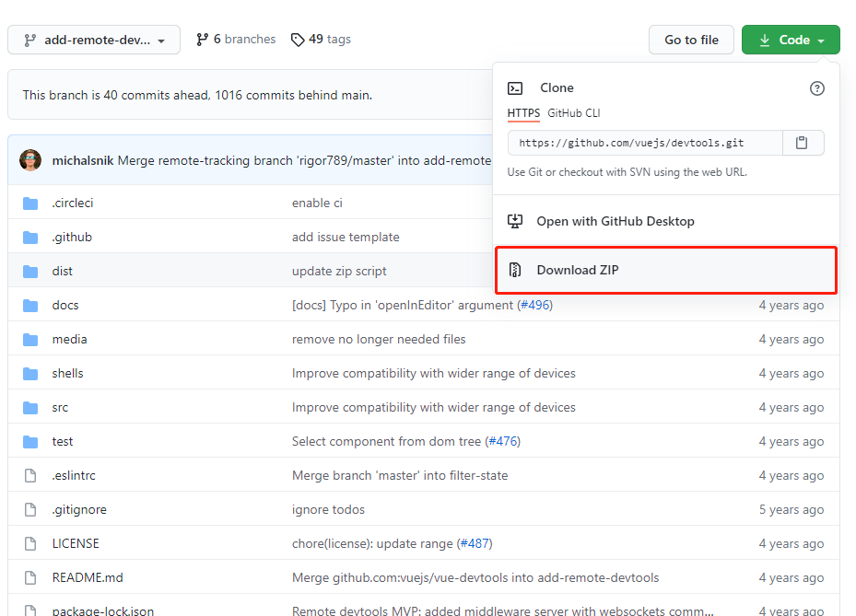Open shells row 'Improve compatibility' commit message
Screen dimensions: 856x616
(433, 373)
